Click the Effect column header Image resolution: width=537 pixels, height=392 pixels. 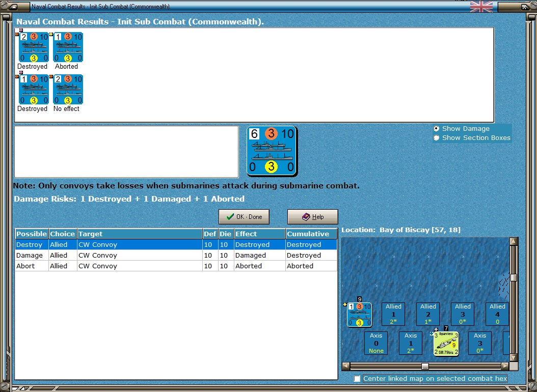point(260,234)
